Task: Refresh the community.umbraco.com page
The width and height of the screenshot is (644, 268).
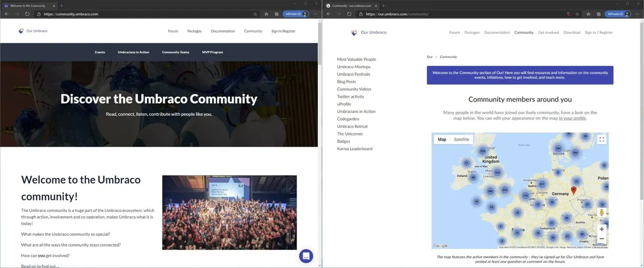Action: (x=27, y=14)
